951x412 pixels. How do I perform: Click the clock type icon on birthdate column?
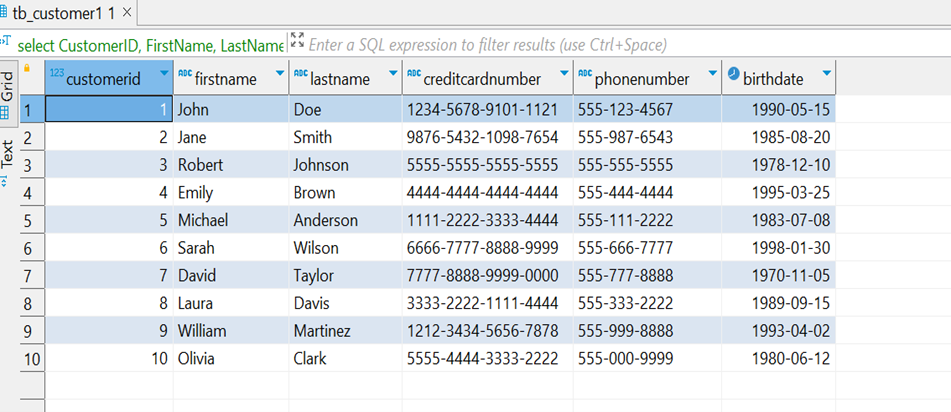click(733, 75)
